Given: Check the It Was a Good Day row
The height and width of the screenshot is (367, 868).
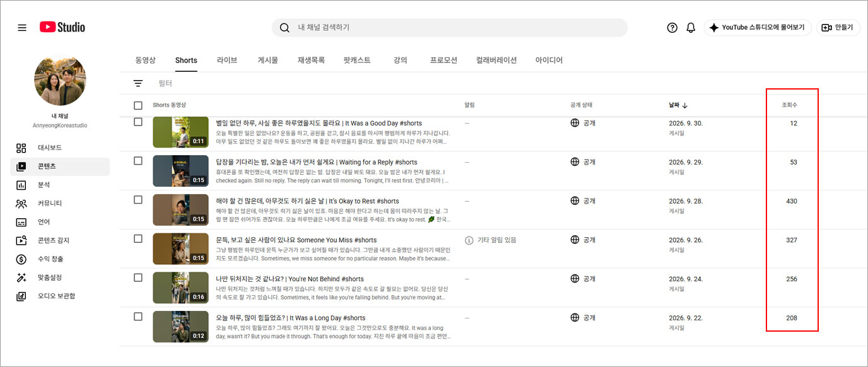Looking at the screenshot, I should click(138, 122).
